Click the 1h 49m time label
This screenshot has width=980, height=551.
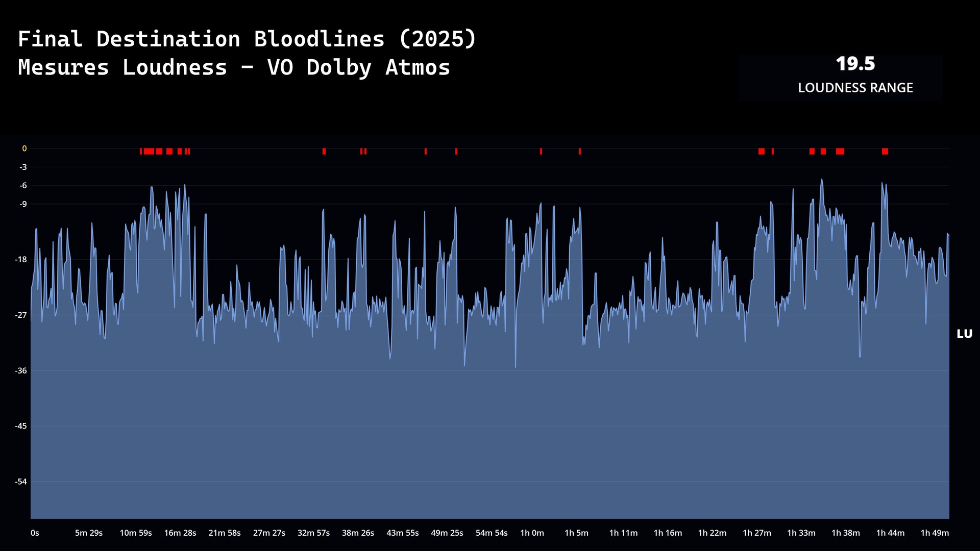[x=935, y=533]
